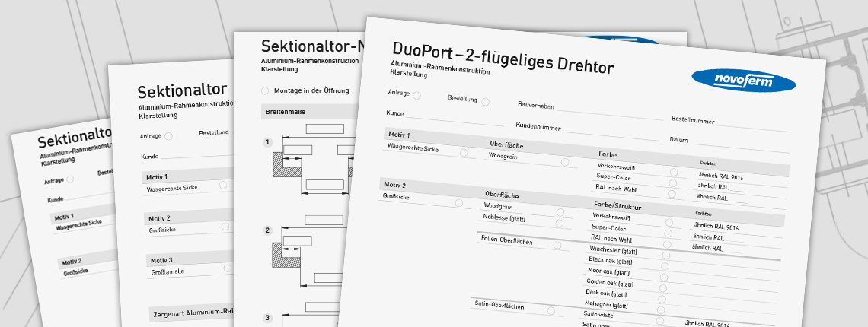Image resolution: width=868 pixels, height=327 pixels.
Task: Click the novoferm logo on the DuoPort form
Action: [743, 81]
